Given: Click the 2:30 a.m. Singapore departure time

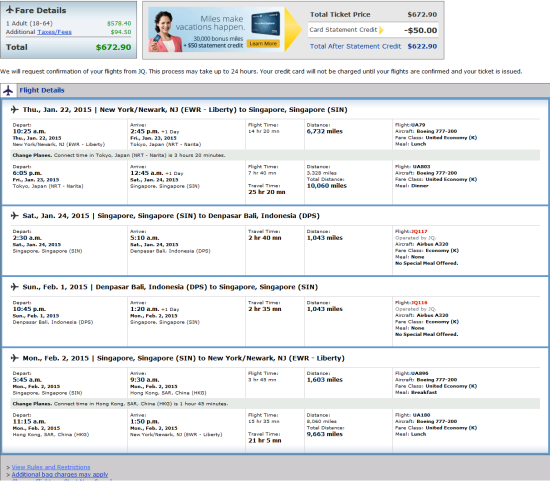Looking at the screenshot, I should tap(27, 238).
